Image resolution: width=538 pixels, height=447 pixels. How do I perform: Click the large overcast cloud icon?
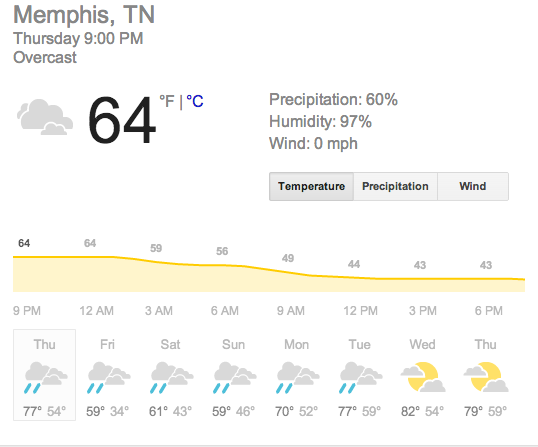point(45,117)
